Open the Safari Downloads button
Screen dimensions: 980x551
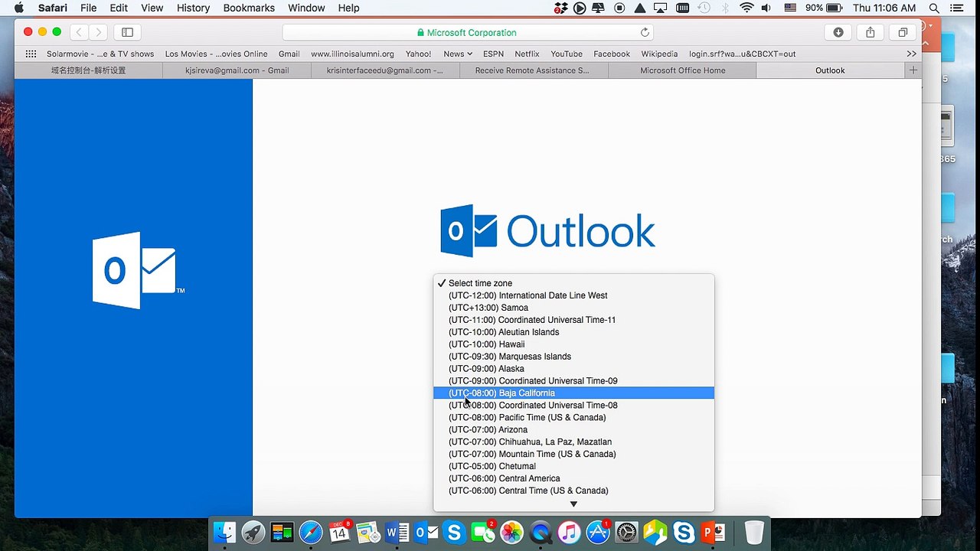pos(838,32)
